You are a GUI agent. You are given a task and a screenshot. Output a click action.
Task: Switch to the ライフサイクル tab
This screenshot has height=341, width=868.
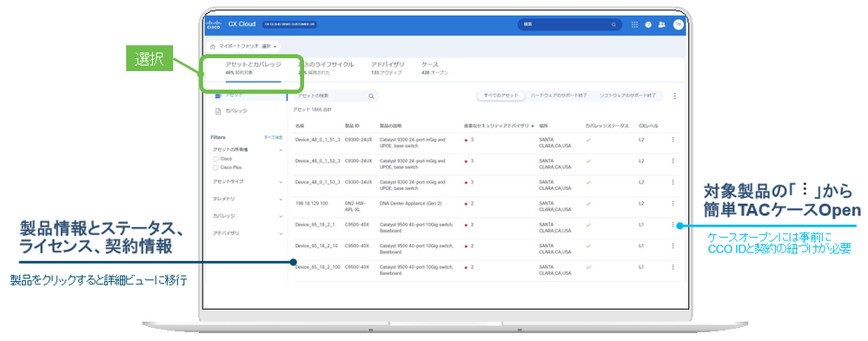tap(326, 69)
